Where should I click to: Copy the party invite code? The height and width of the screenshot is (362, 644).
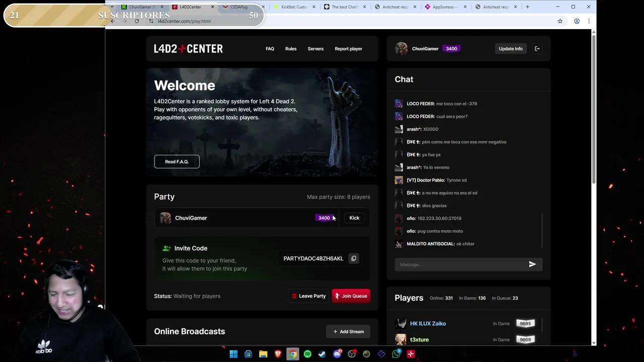tap(354, 258)
